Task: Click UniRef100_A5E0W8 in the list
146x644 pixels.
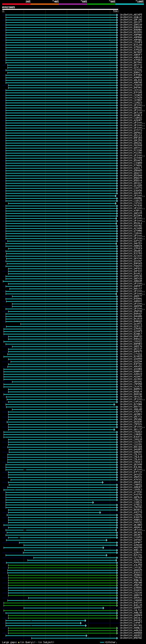Action: (131, 583)
